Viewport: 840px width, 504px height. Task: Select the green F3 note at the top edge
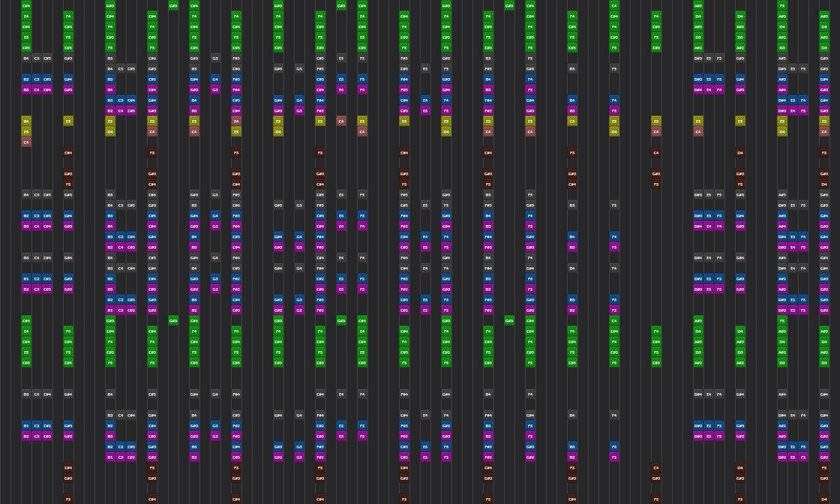(x=782, y=5)
